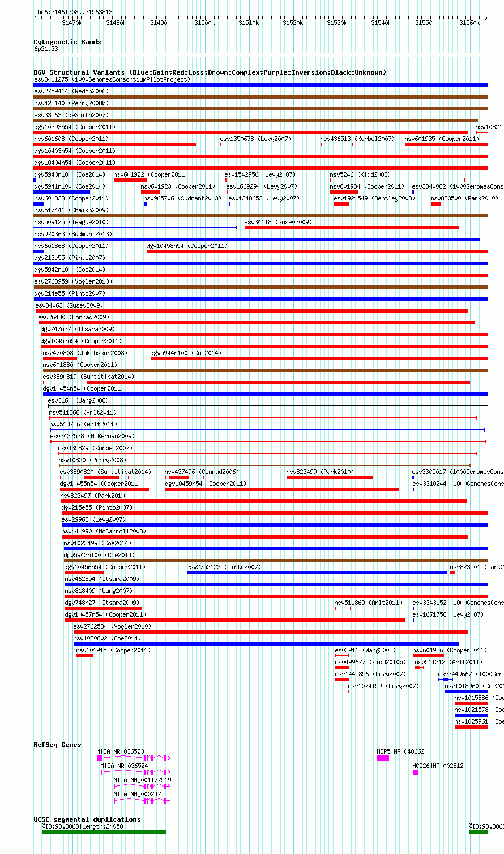Select the esv2759414 (Redon2006) variant label
The width and height of the screenshot is (504, 854).
click(71, 91)
